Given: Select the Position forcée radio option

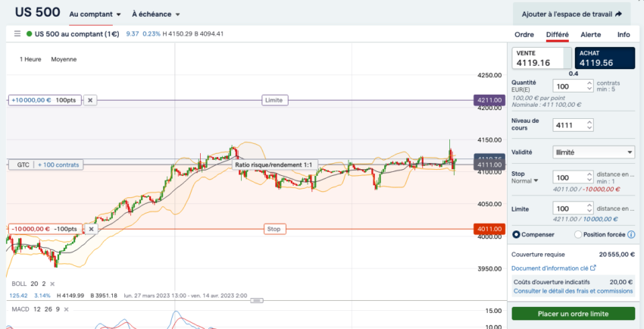Looking at the screenshot, I should pyautogui.click(x=579, y=235).
